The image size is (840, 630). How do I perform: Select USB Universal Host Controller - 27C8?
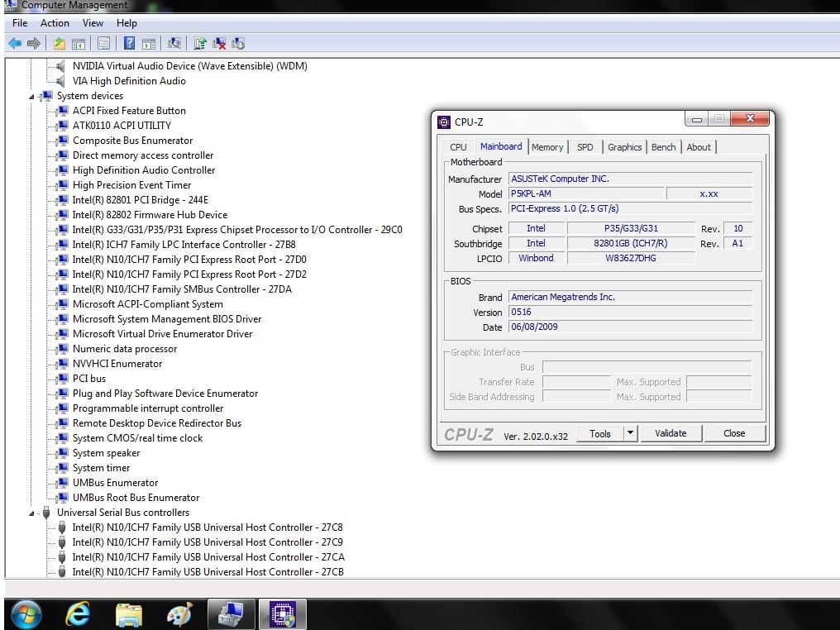(208, 527)
